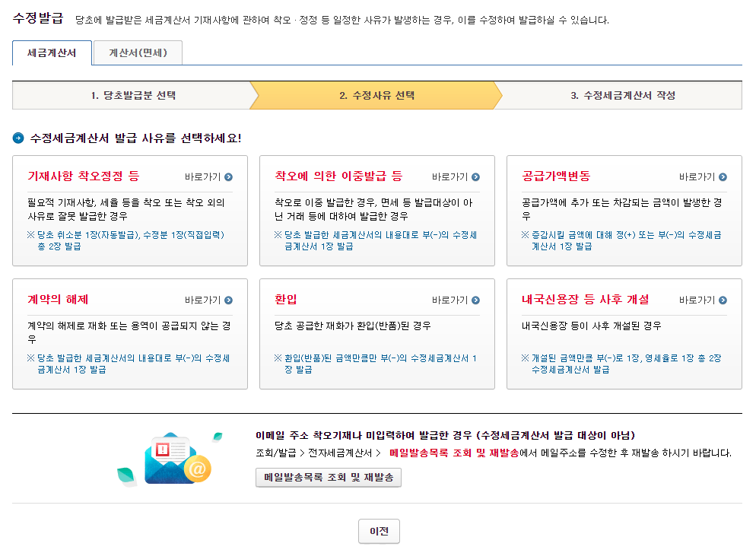756x553 pixels.
Task: Open 기재사항 착오정정 등 title
Action: (84, 176)
